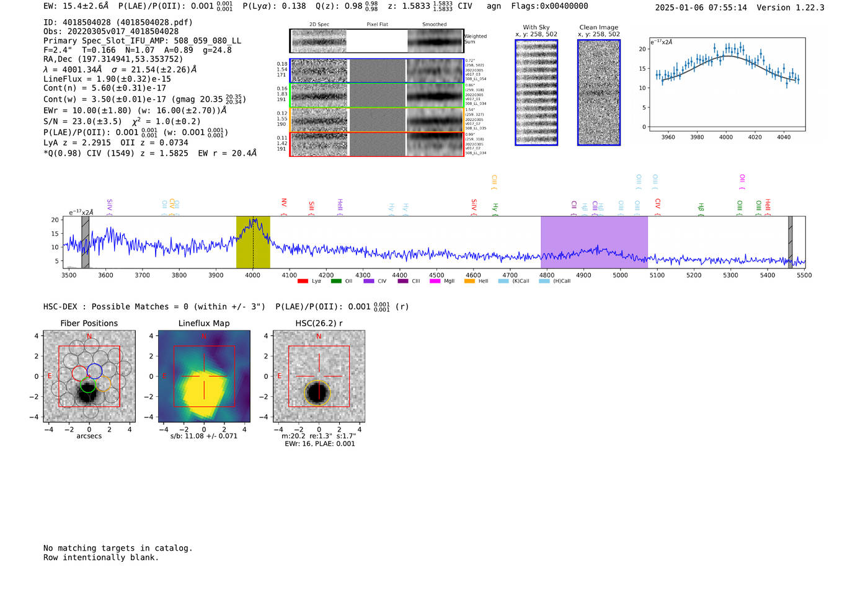
Task: Click the purple shaded CIII region near 4900
Action: tap(594, 242)
